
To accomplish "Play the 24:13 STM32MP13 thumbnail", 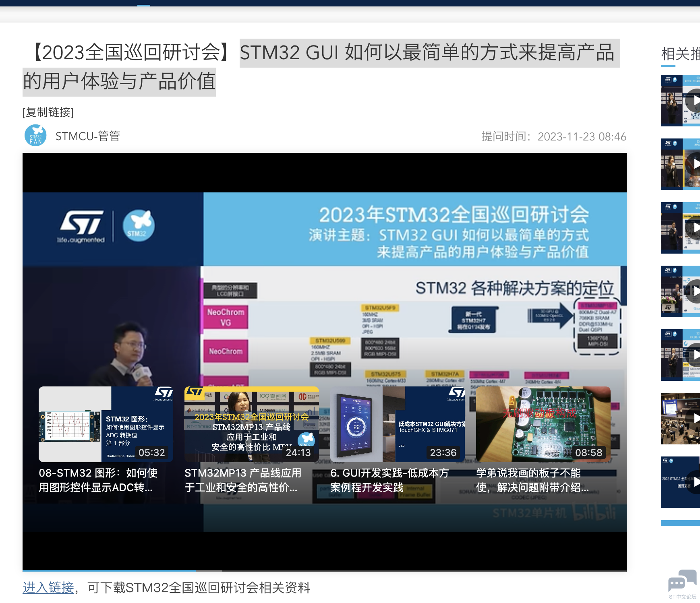I will pos(252,424).
